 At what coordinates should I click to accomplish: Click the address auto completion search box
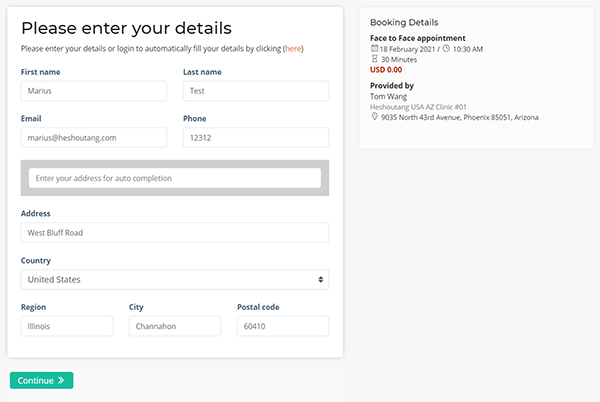(x=175, y=178)
